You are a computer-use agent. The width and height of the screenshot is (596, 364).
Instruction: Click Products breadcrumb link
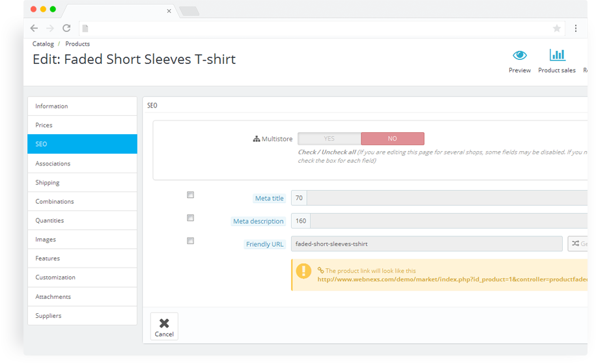point(78,44)
